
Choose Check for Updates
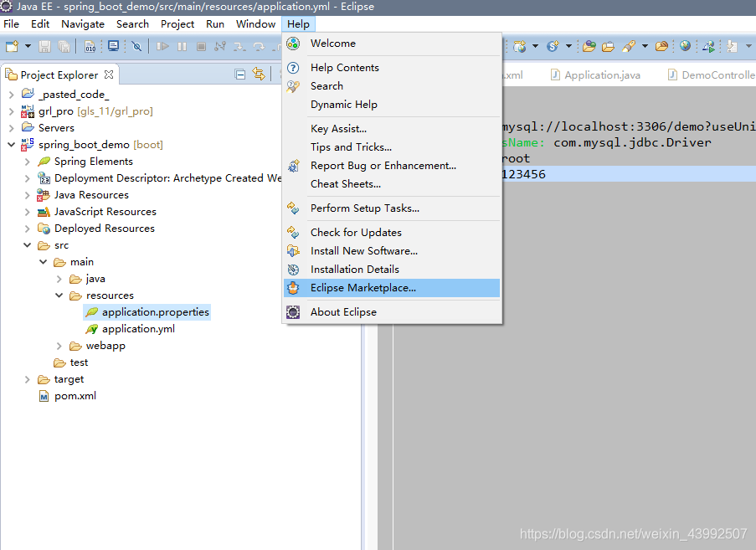click(392, 233)
